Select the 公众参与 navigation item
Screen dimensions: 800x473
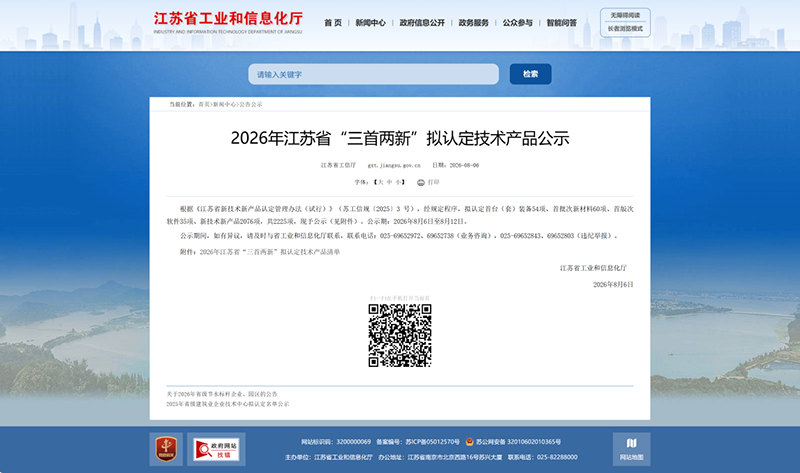[x=517, y=23]
